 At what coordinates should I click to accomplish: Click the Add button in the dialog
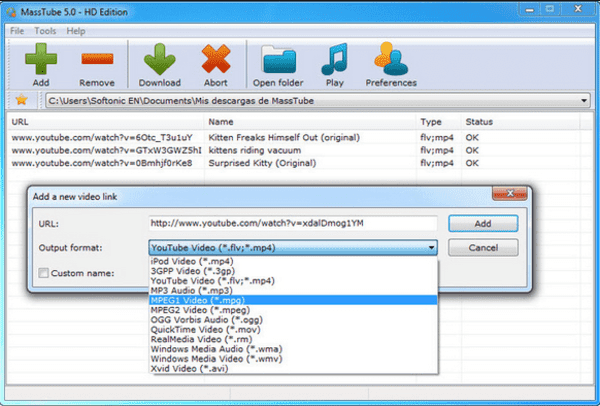[x=482, y=223]
